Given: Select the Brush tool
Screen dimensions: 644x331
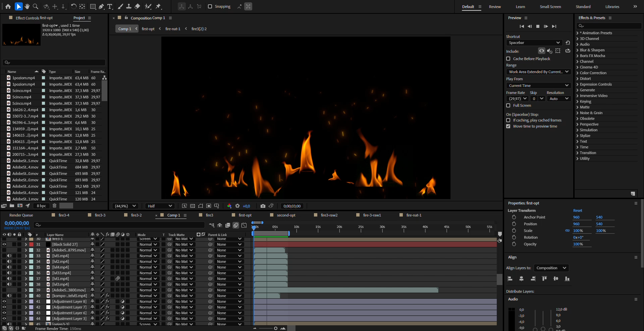Looking at the screenshot, I should 120,6.
